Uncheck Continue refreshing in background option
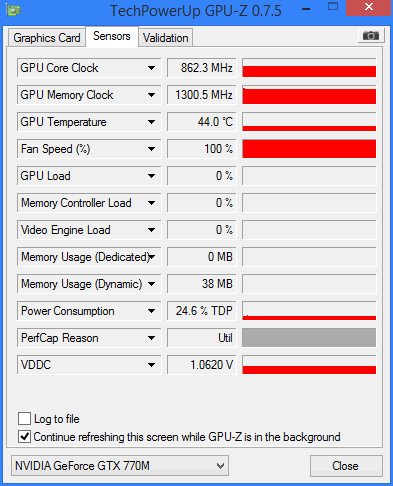The width and height of the screenshot is (393, 486). point(25,437)
